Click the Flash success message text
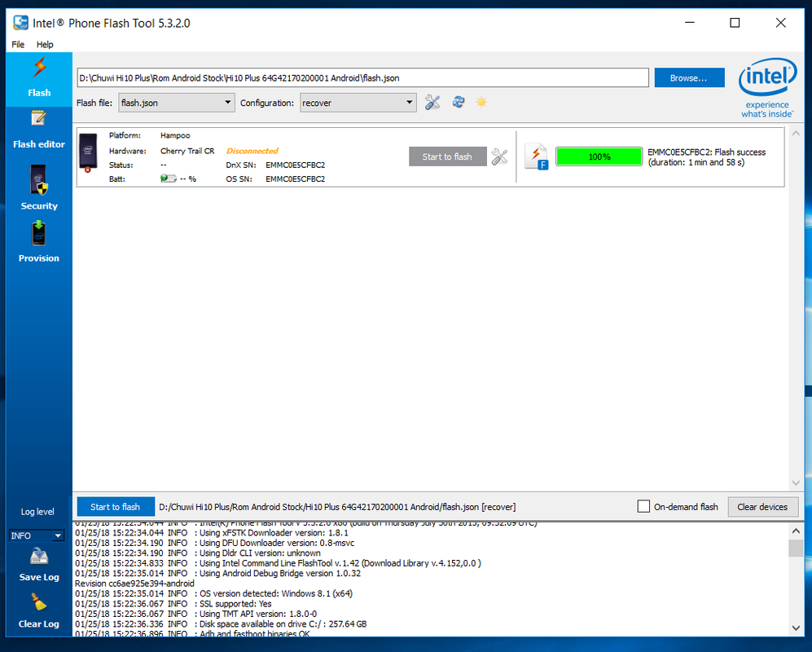Image resolution: width=812 pixels, height=652 pixels. tap(706, 157)
